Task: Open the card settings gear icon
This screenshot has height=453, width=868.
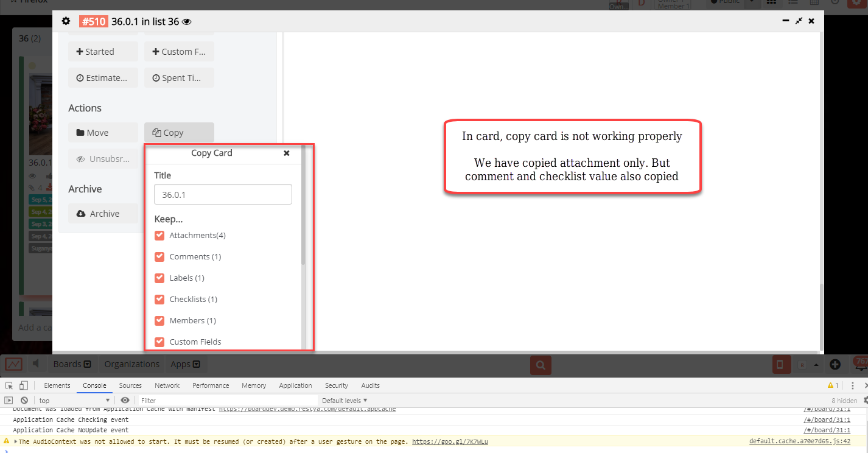Action: click(x=66, y=21)
